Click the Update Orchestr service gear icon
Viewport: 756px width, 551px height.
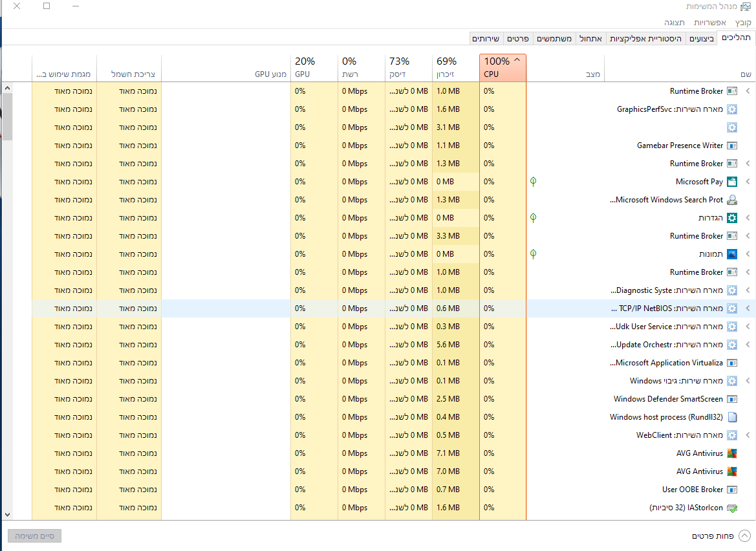(732, 345)
